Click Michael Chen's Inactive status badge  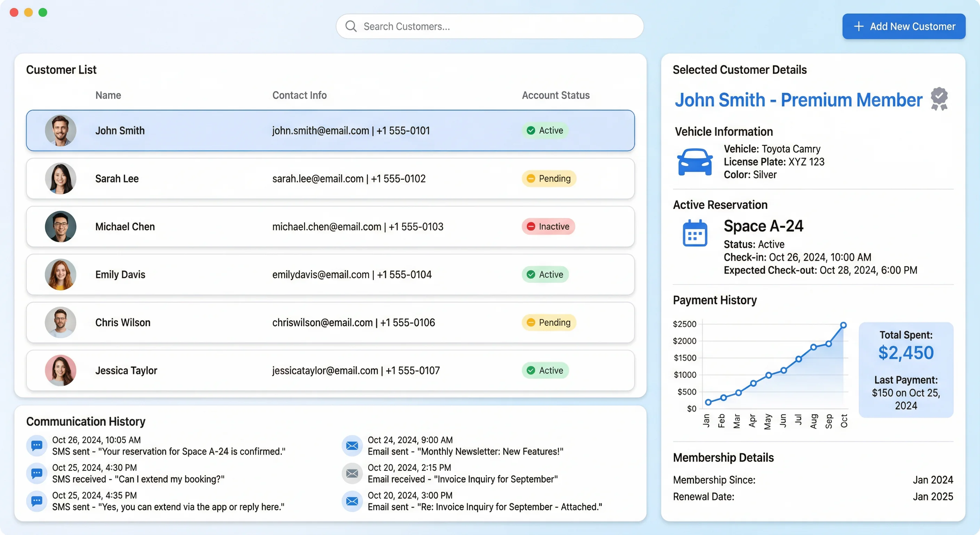pos(548,226)
